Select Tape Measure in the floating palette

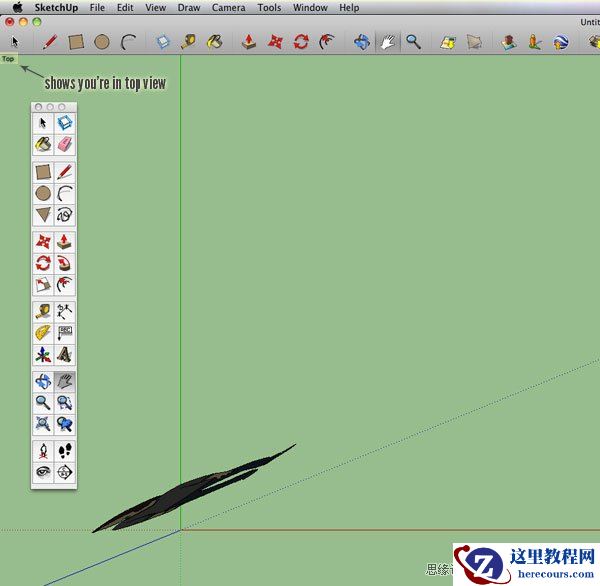(43, 312)
